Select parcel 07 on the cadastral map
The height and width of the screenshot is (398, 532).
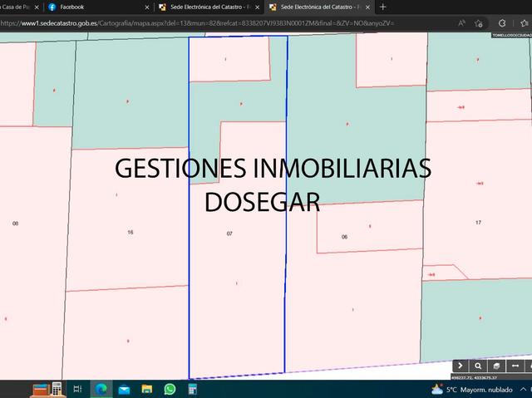point(229,234)
